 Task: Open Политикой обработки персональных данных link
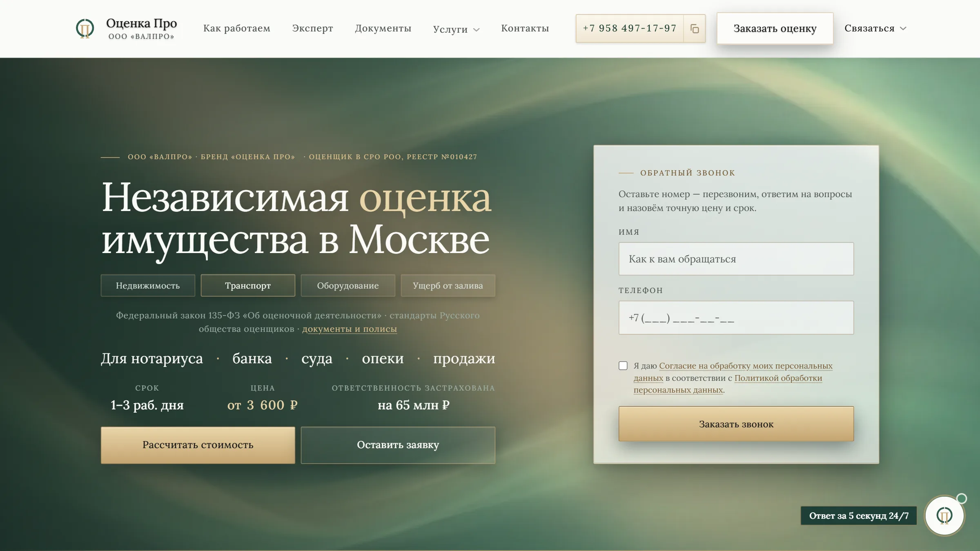coord(778,378)
